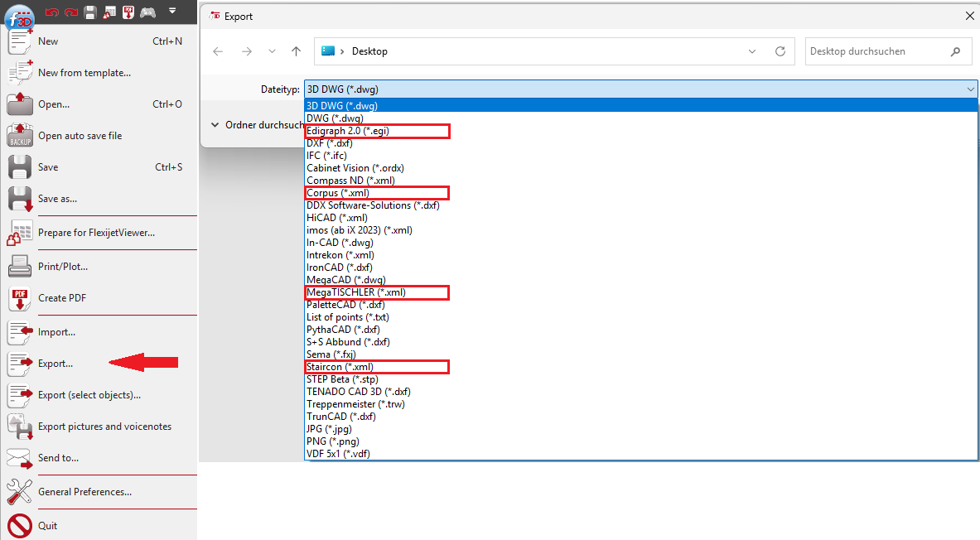This screenshot has height=540, width=980.
Task: Click the floppy disk save icon in toolbar
Action: click(90, 12)
